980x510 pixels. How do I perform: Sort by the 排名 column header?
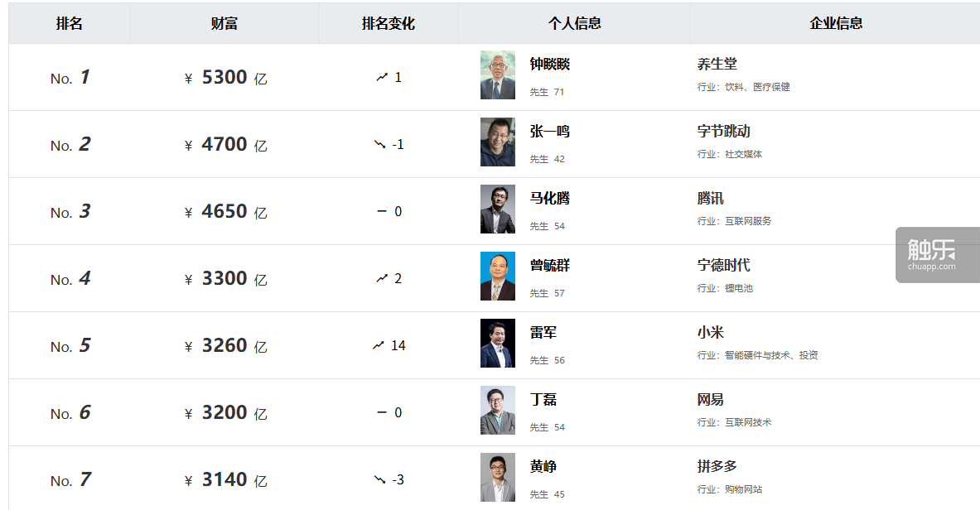69,23
